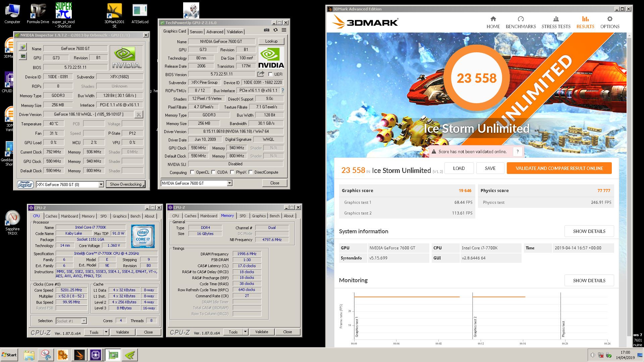Click the Name field showing NVIDIA GeForce 7600 GT in GPU-Z
The height and width of the screenshot is (362, 644).
(221, 42)
